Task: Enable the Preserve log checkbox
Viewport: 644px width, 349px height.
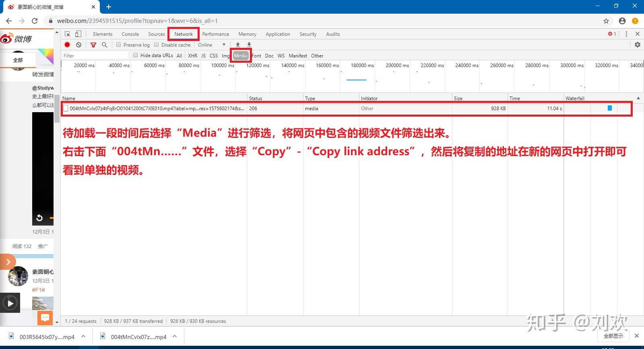Action: 119,45
